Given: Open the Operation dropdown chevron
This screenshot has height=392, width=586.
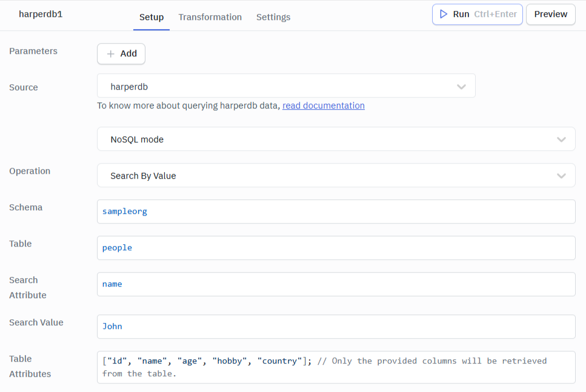Looking at the screenshot, I should [561, 176].
